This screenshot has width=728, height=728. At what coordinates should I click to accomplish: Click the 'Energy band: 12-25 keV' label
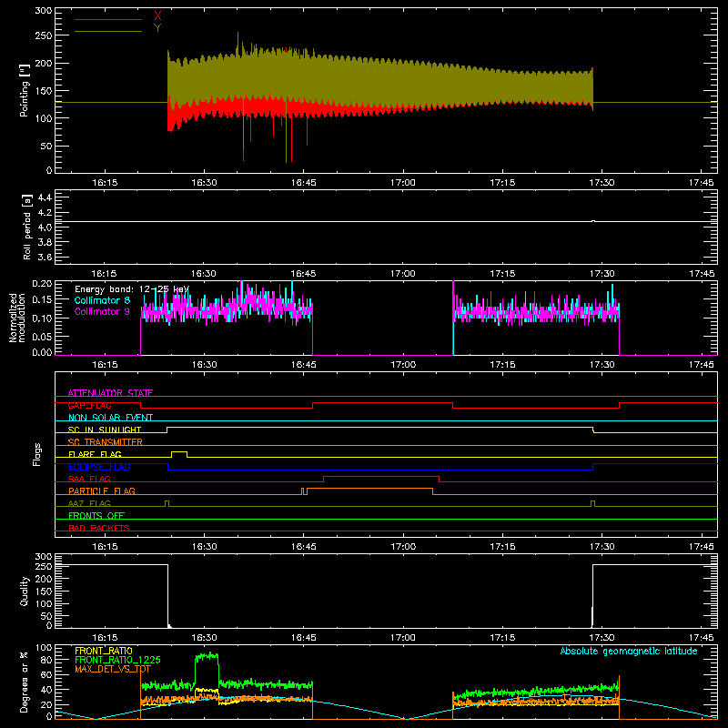click(x=132, y=289)
